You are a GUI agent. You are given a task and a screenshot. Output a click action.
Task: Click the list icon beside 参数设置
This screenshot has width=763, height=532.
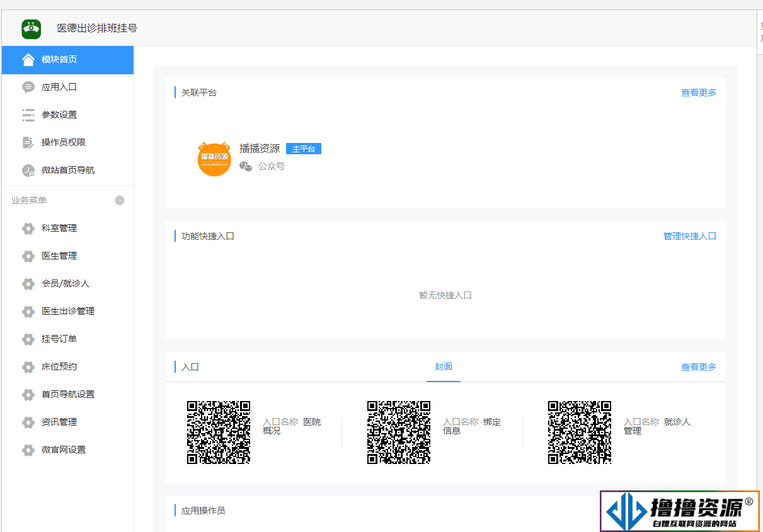(28, 115)
